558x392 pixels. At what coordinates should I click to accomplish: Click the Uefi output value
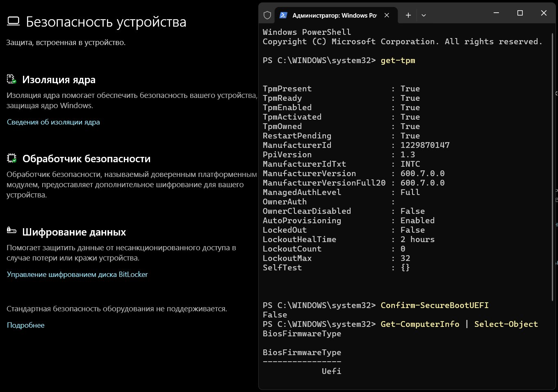[x=332, y=372]
